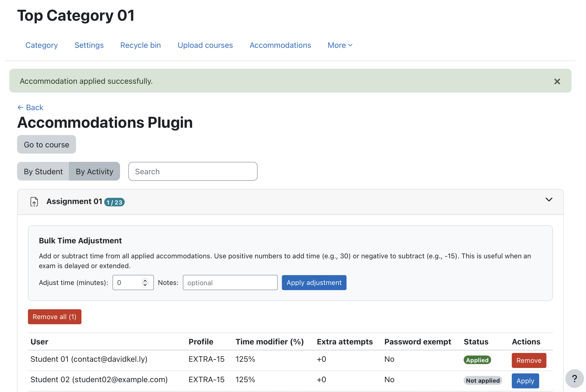Click the optional Notes field

pyautogui.click(x=230, y=282)
